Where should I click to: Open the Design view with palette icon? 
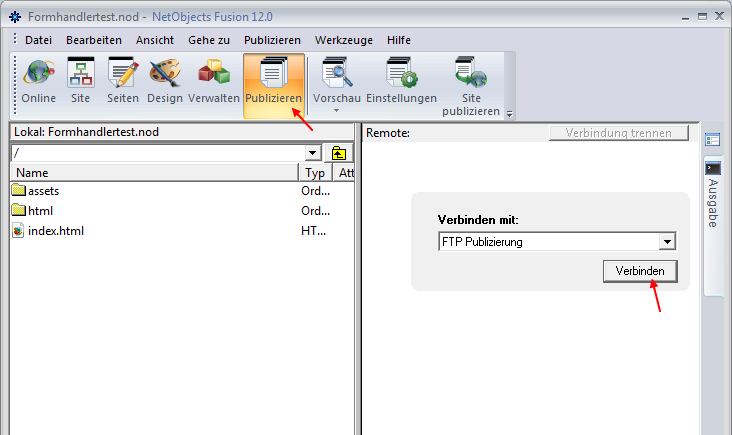tap(165, 81)
